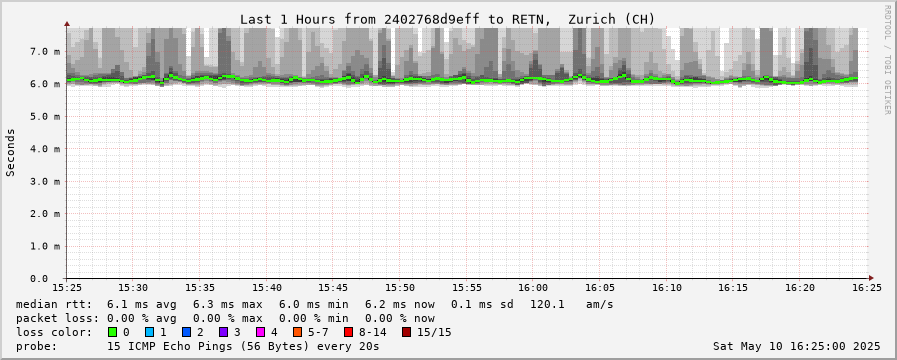Click the orange 5-7 loss swatch

tap(297, 332)
